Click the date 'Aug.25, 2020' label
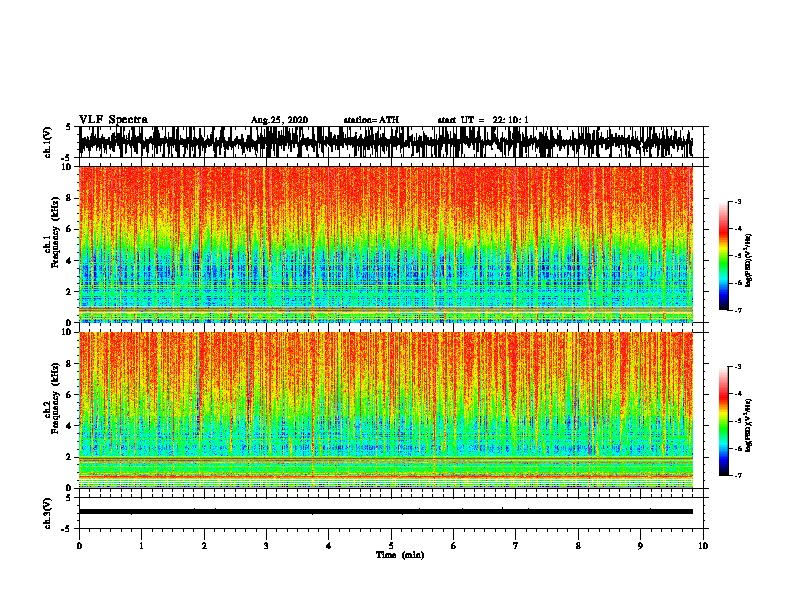The width and height of the screenshot is (792, 612). [279, 120]
